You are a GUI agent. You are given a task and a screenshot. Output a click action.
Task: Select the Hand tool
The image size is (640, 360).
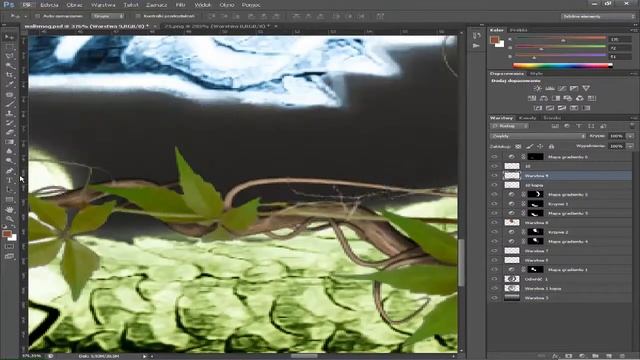click(9, 210)
